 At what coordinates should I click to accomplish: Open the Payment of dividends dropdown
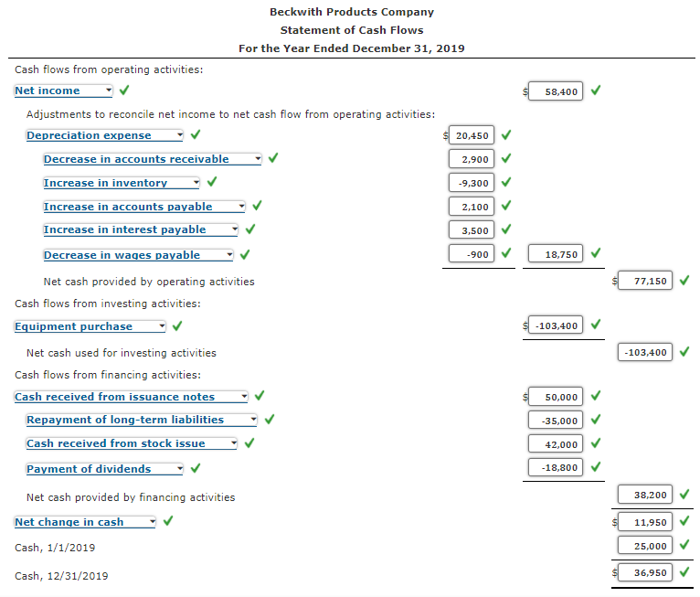point(105,469)
